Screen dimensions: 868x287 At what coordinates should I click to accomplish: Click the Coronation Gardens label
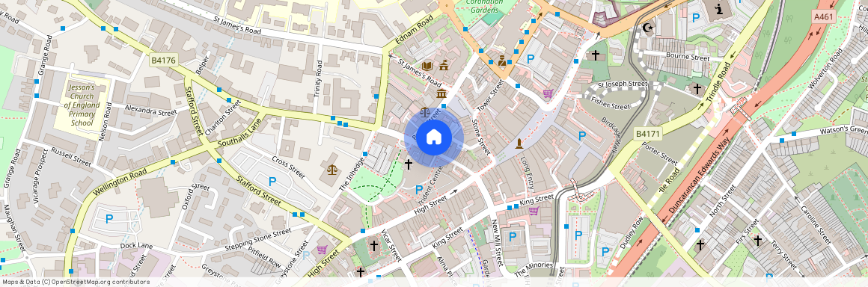point(484,5)
